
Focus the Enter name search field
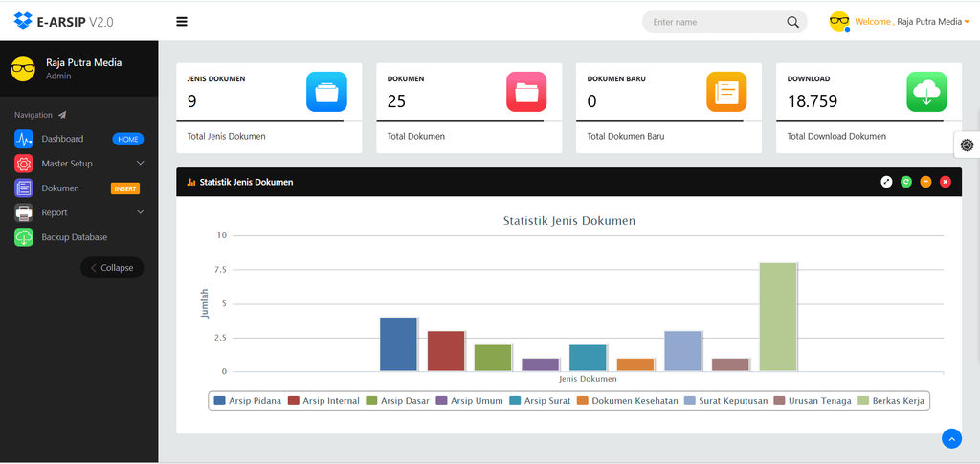pyautogui.click(x=724, y=22)
